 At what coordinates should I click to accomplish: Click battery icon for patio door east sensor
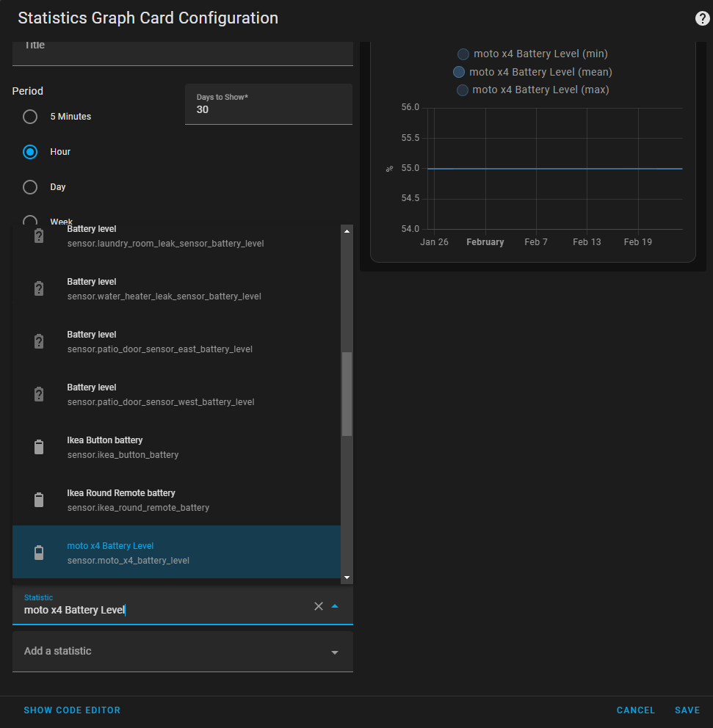[x=39, y=342]
